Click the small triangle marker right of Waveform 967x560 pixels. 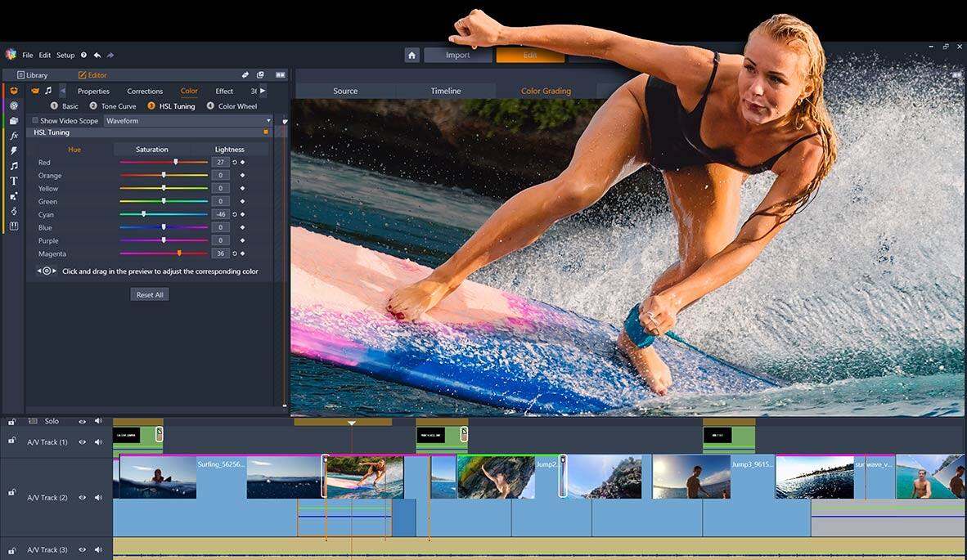[285, 121]
